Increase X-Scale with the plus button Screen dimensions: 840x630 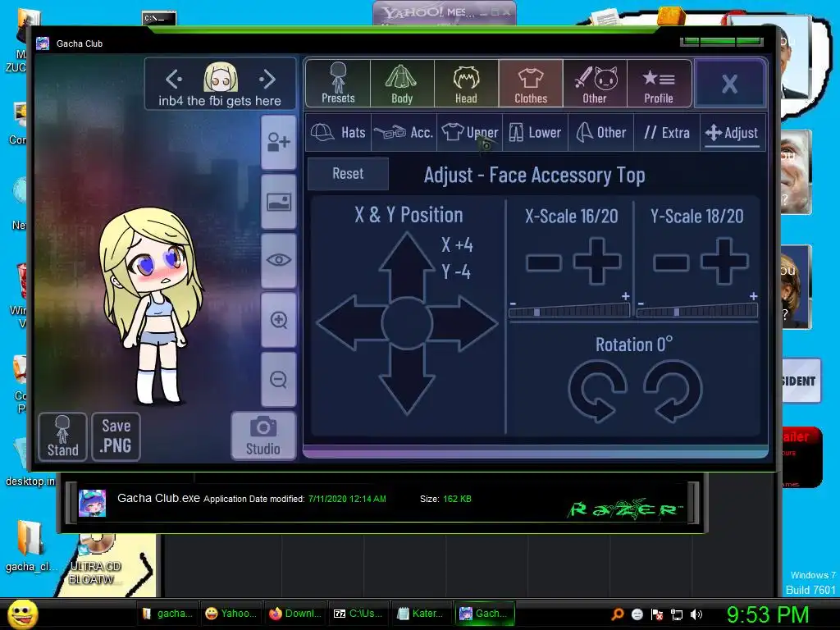[x=597, y=262]
